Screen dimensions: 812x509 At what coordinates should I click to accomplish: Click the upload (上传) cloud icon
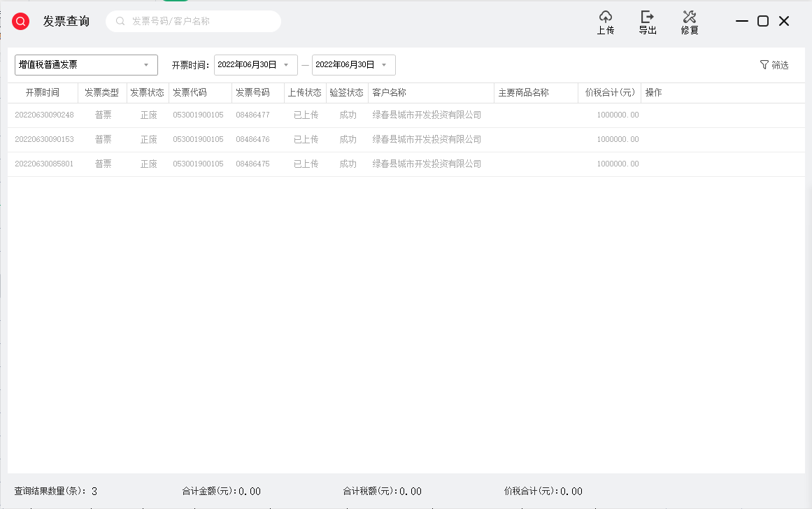point(606,17)
